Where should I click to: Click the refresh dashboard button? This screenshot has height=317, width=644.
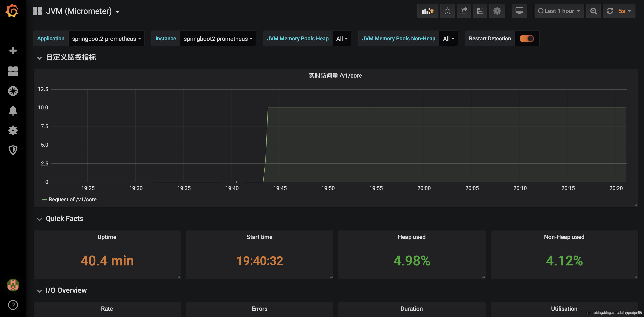click(x=610, y=11)
